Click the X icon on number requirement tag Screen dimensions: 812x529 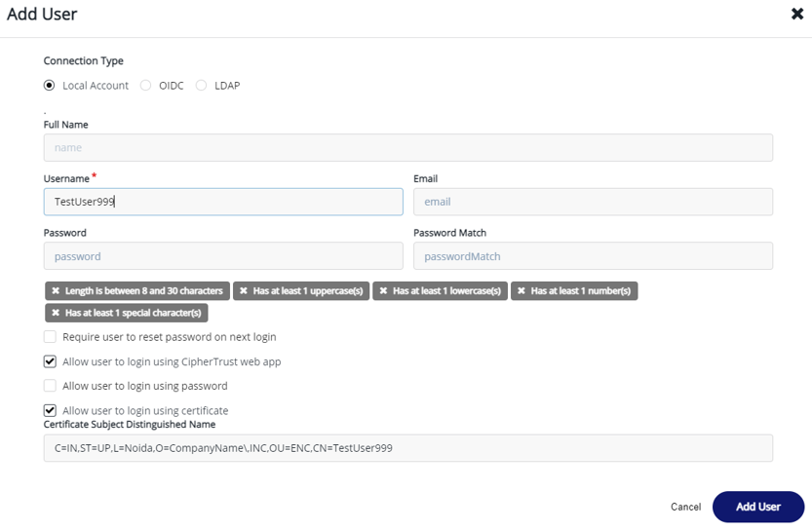(522, 291)
